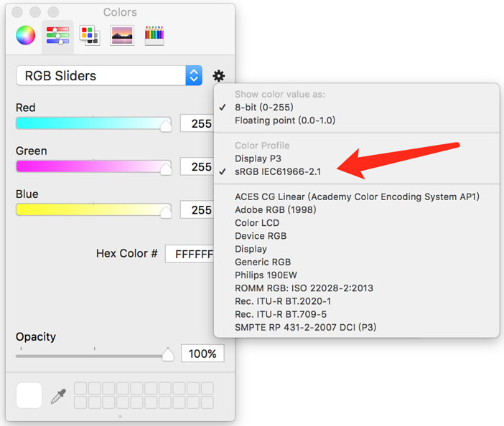Open the pencils color picker icon

point(154,35)
